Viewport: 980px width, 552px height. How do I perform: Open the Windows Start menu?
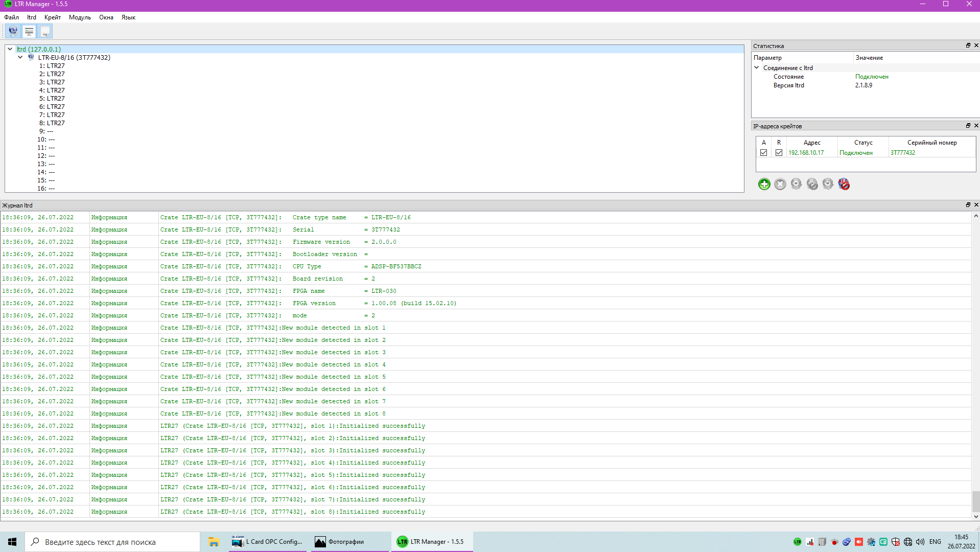pyautogui.click(x=12, y=542)
